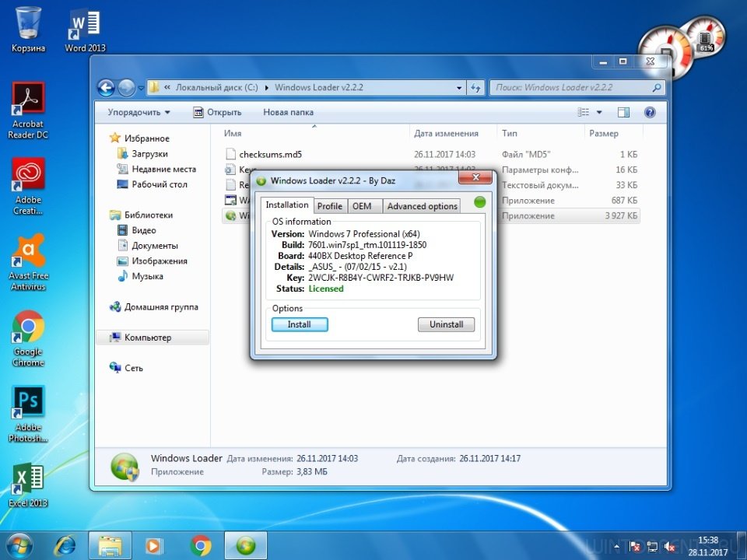Viewport: 747px width, 560px height.
Task: Launch Adobe Photoshop from the desktop
Action: [28, 414]
